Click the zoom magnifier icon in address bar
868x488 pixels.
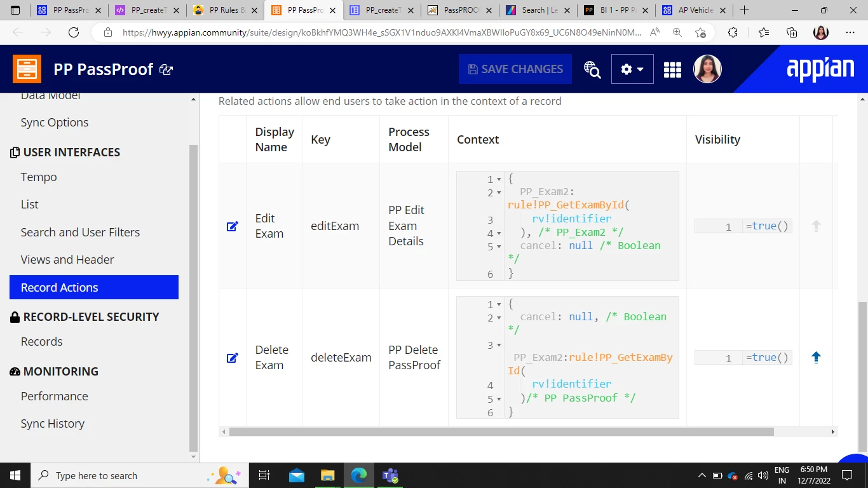[677, 32]
